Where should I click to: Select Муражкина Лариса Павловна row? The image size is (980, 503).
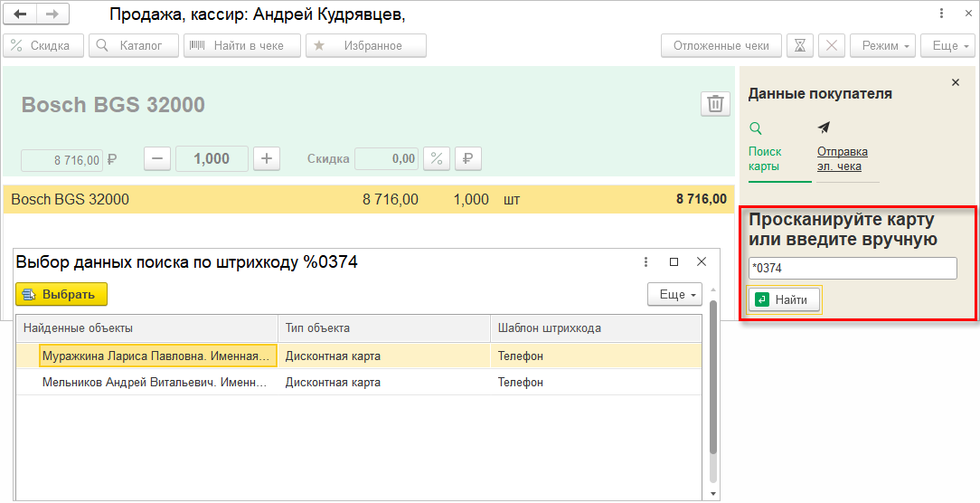click(x=157, y=356)
